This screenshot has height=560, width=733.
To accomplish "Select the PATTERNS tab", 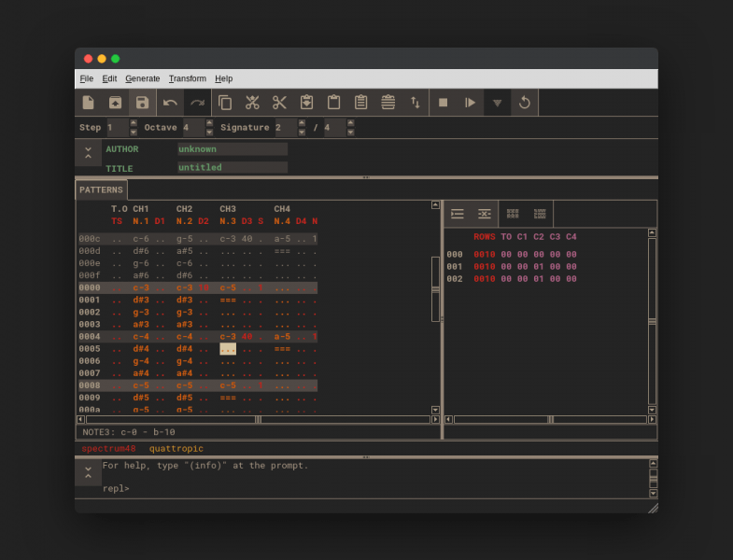I will pos(101,189).
